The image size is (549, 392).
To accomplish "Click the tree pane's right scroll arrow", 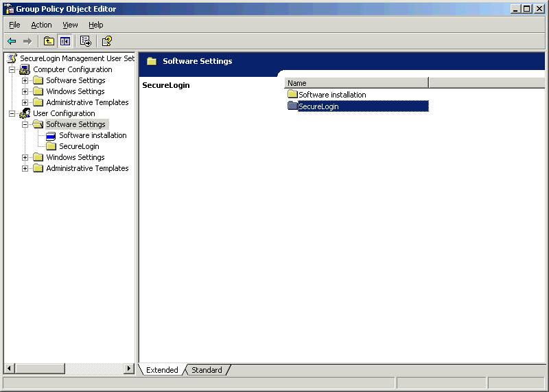I will (128, 369).
